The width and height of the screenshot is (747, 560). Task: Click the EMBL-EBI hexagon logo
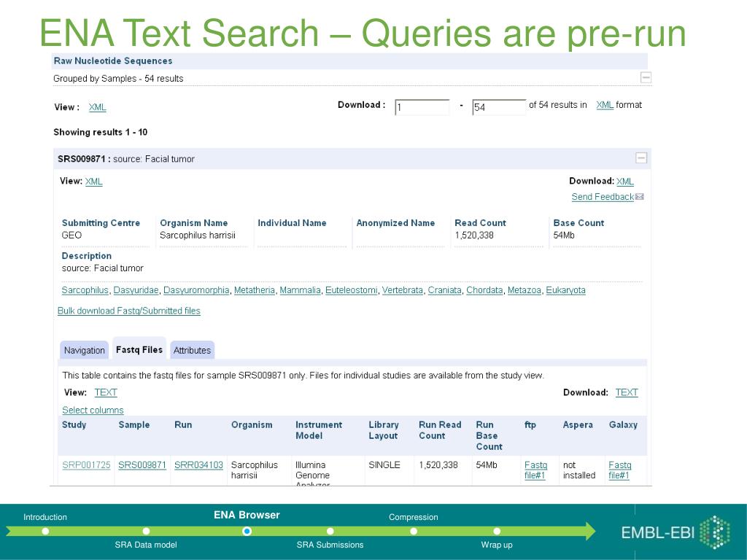[715, 532]
